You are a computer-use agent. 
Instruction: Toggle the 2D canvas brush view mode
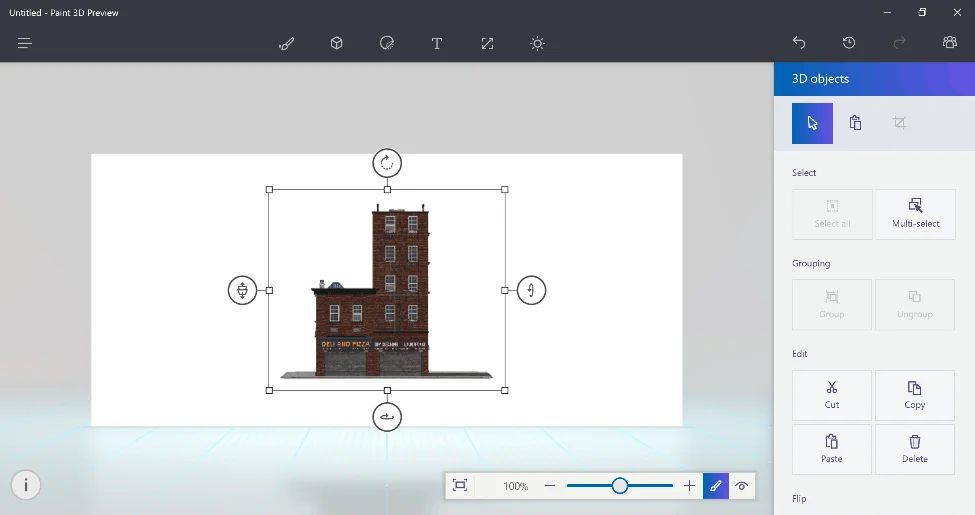click(716, 486)
